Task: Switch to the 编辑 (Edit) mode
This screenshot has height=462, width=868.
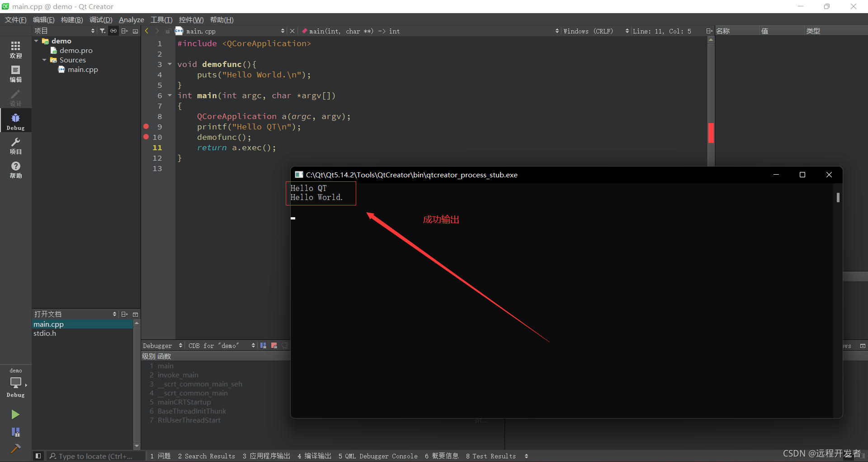Action: (15, 73)
